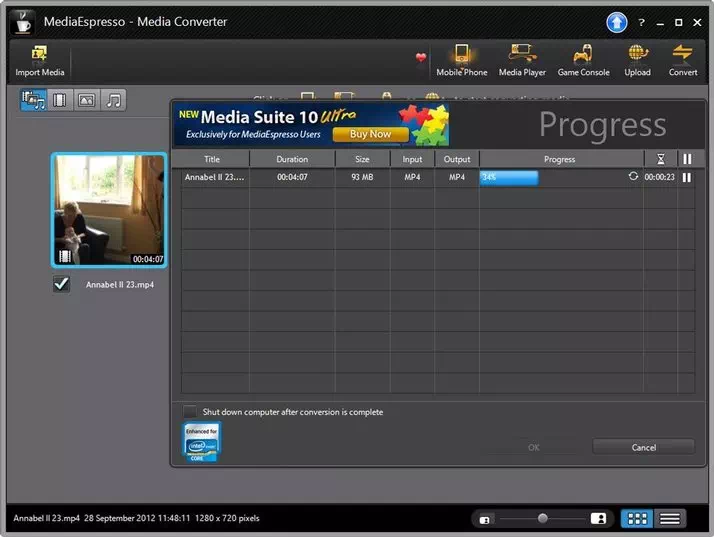Click the status bar file info text

point(136,518)
